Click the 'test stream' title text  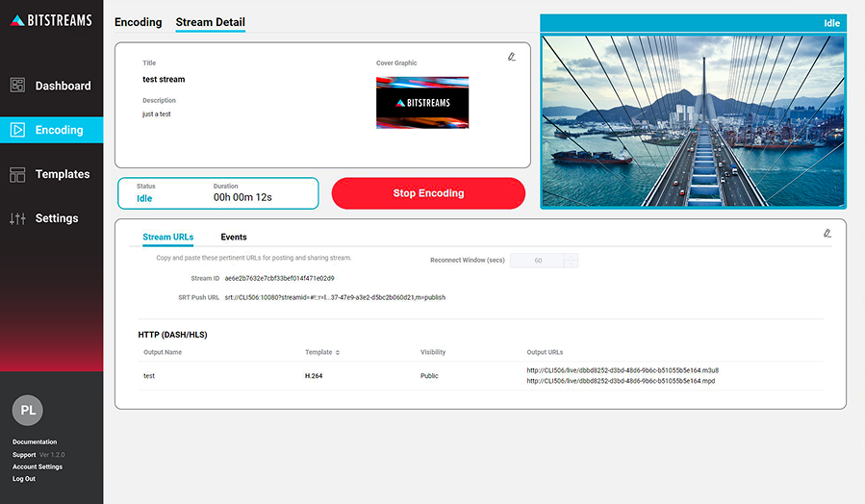tap(164, 80)
